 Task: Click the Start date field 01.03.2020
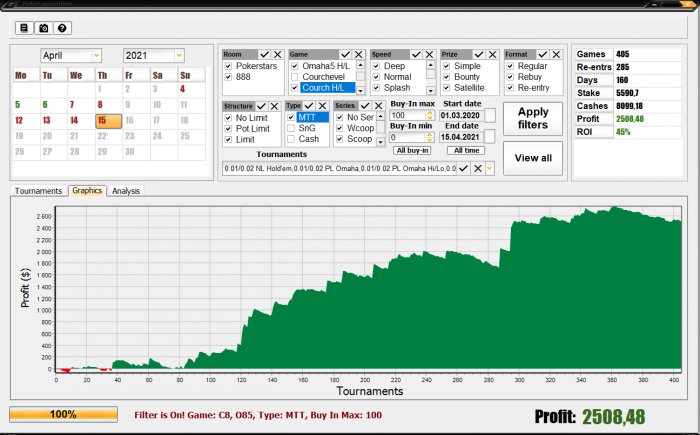461,115
